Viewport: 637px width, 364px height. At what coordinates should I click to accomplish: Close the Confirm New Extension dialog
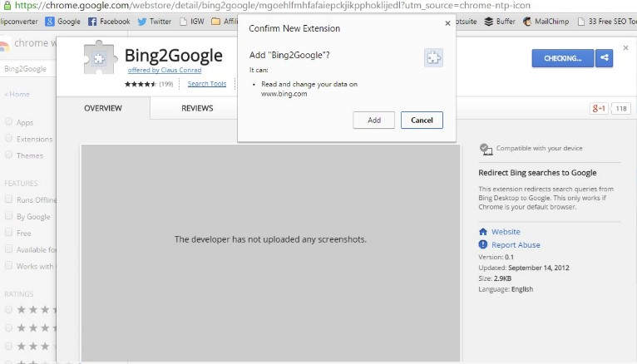click(x=447, y=23)
